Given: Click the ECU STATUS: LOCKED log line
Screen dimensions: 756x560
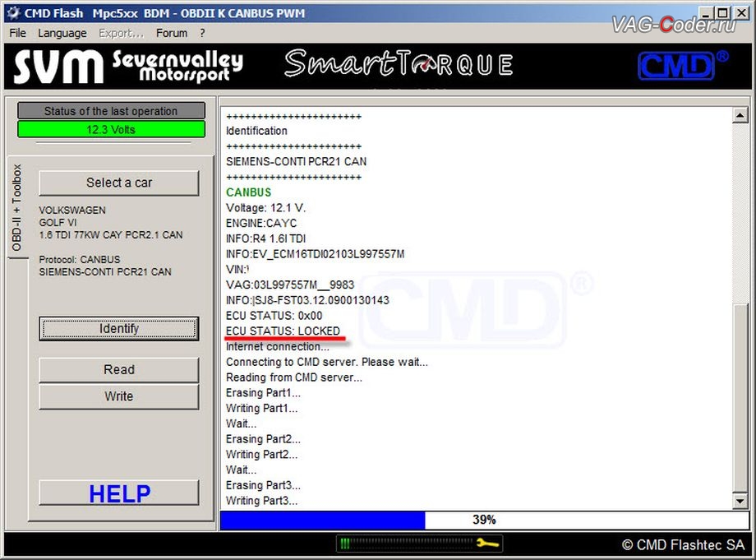Looking at the screenshot, I should (x=283, y=331).
